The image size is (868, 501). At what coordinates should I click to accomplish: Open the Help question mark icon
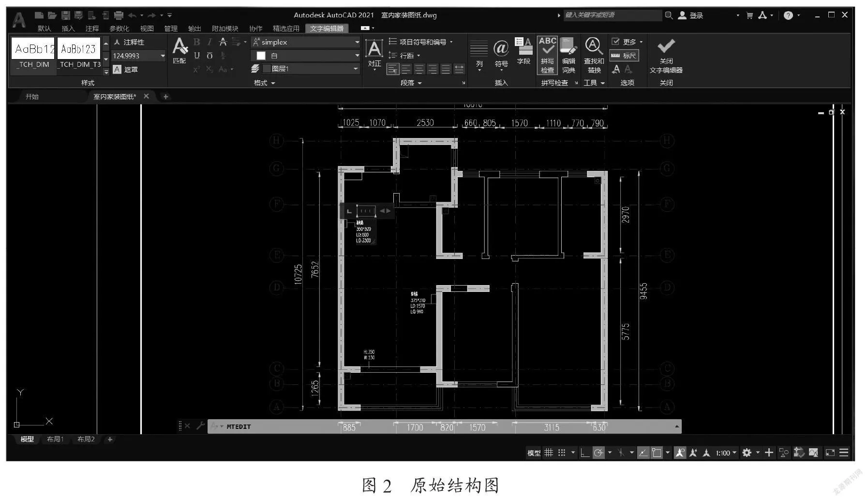coord(788,15)
